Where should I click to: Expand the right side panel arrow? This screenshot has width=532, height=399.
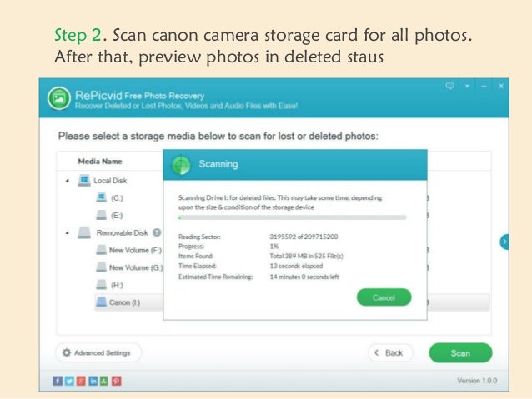(x=504, y=242)
